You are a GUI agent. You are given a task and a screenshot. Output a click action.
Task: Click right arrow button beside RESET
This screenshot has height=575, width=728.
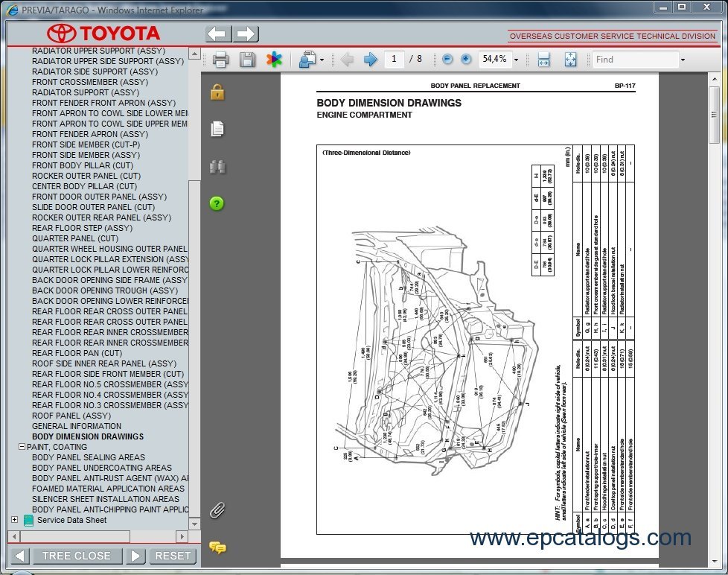[135, 556]
